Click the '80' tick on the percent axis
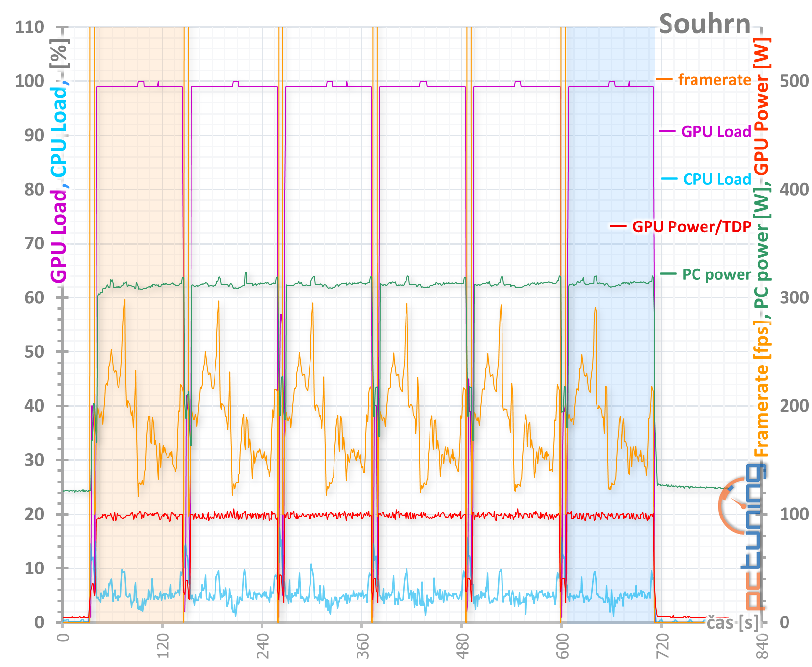The height and width of the screenshot is (667, 812). (34, 189)
